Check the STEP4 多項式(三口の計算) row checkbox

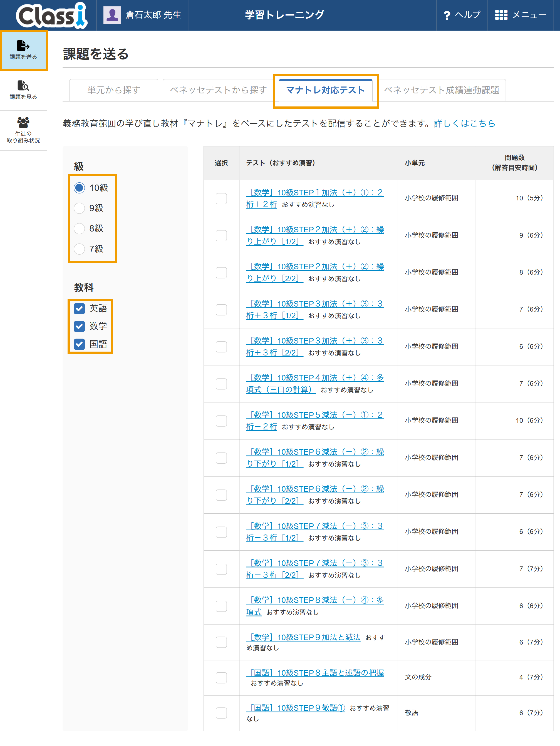(x=221, y=384)
